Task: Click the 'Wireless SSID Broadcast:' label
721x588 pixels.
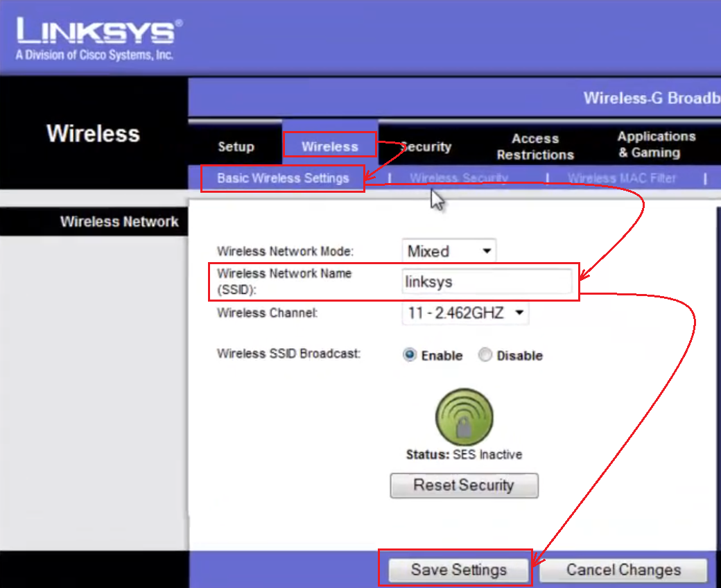Action: [289, 354]
